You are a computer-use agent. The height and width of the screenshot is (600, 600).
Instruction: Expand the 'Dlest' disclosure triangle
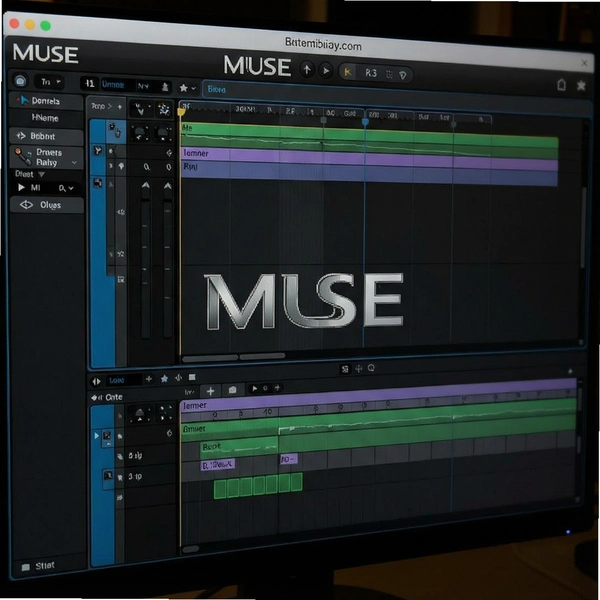(41, 174)
